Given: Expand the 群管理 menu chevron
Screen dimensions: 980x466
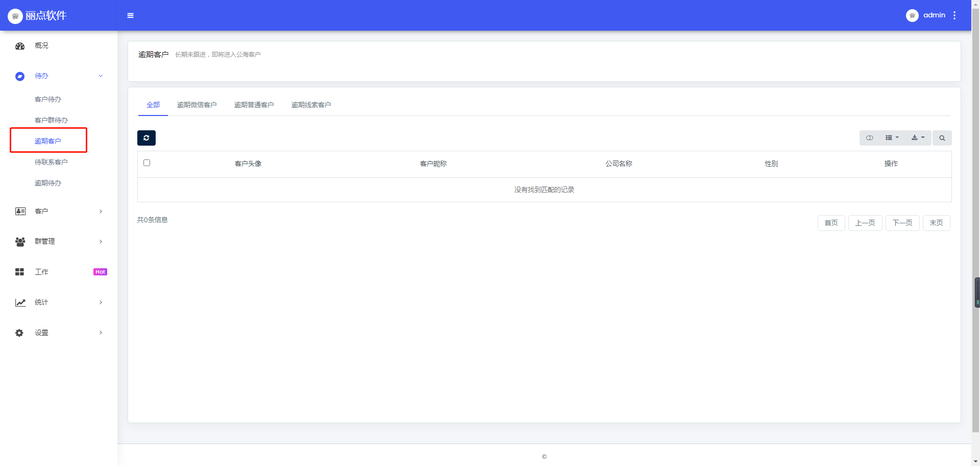Looking at the screenshot, I should (x=101, y=242).
